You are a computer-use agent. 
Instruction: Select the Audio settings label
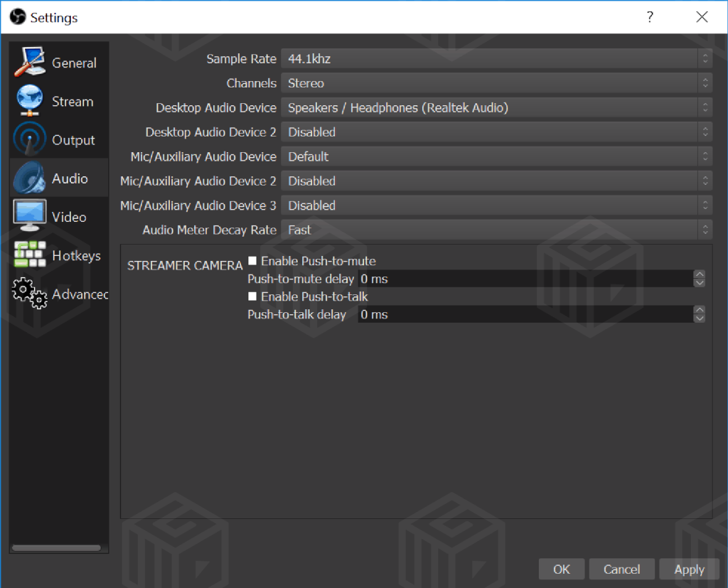70,178
